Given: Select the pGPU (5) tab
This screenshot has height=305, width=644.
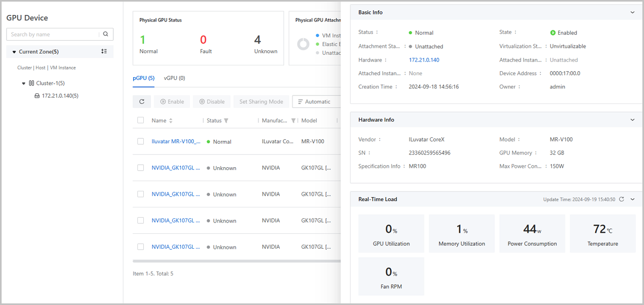Looking at the screenshot, I should click(143, 78).
